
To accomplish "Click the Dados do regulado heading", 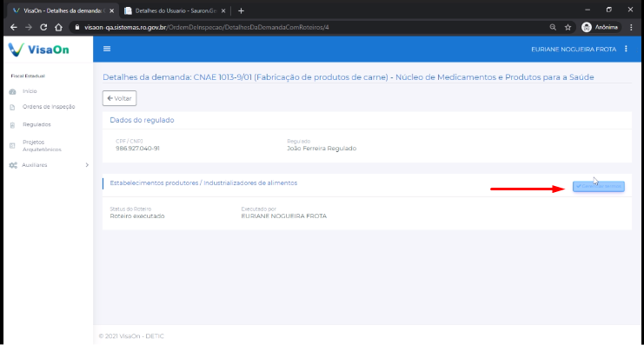I will point(143,120).
